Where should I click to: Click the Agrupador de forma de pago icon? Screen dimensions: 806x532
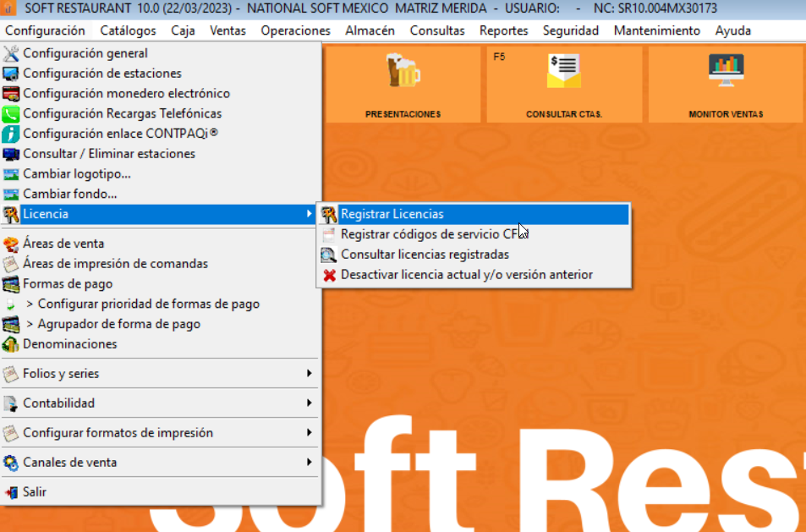[11, 324]
